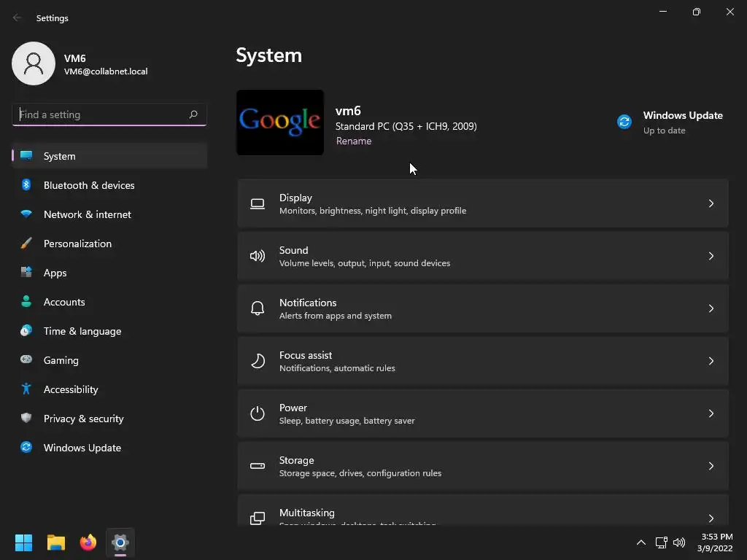
Task: Open File Explorer from the taskbar
Action: 56,542
